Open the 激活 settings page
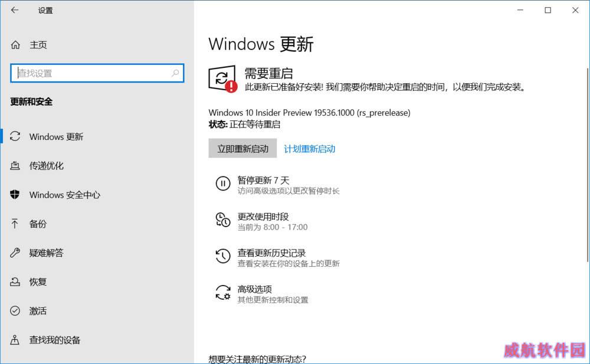Screen dimensions: 590x364 38,310
